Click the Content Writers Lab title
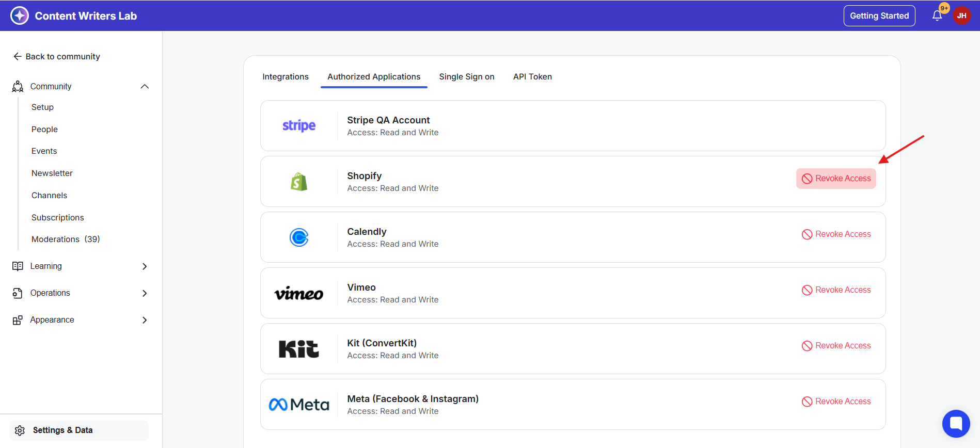This screenshot has height=448, width=980. 86,15
